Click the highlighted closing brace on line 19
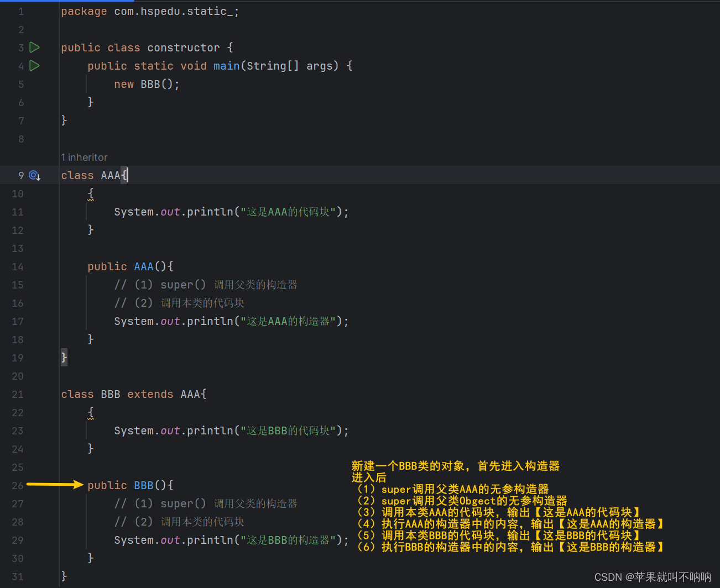This screenshot has height=588, width=720. tap(64, 358)
